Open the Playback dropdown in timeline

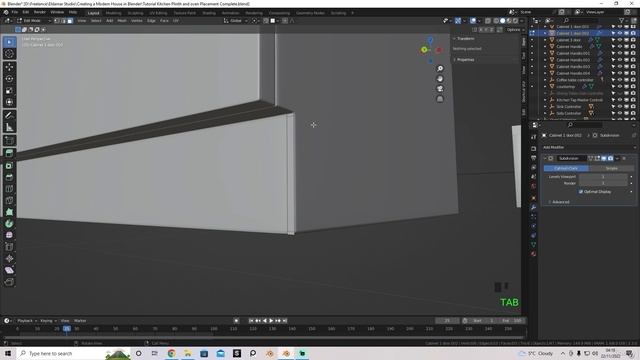(x=27, y=321)
